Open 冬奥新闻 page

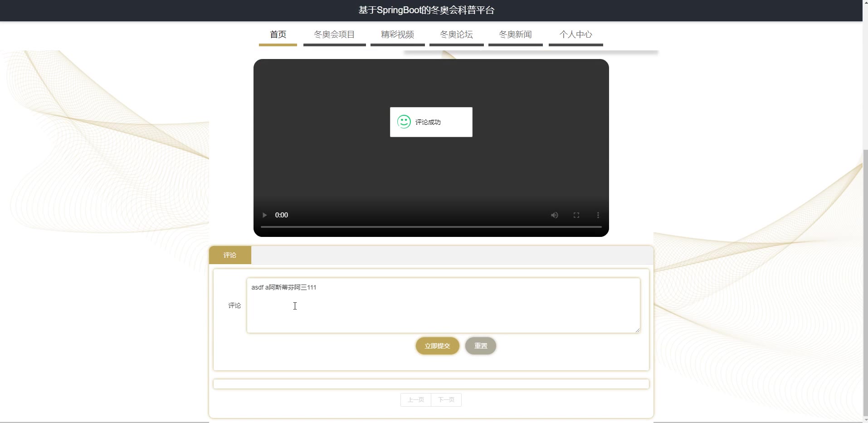[515, 34]
